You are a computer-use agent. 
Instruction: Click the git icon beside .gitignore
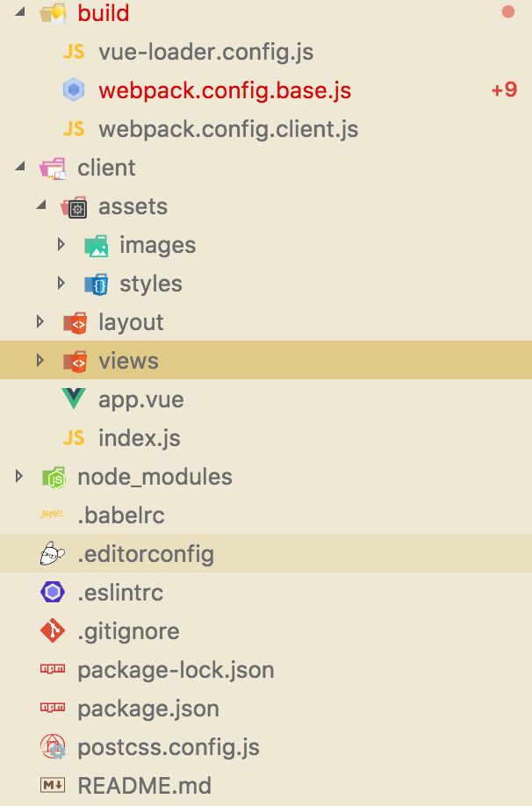[53, 630]
